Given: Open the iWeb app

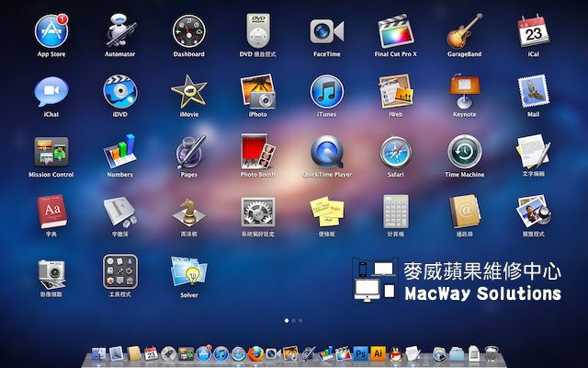Looking at the screenshot, I should coord(396,92).
